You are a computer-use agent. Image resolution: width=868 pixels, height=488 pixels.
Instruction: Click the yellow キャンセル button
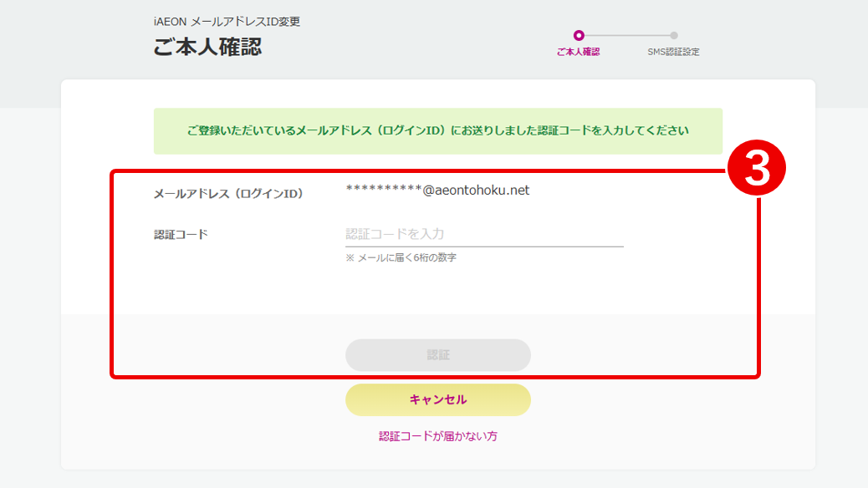pos(437,399)
